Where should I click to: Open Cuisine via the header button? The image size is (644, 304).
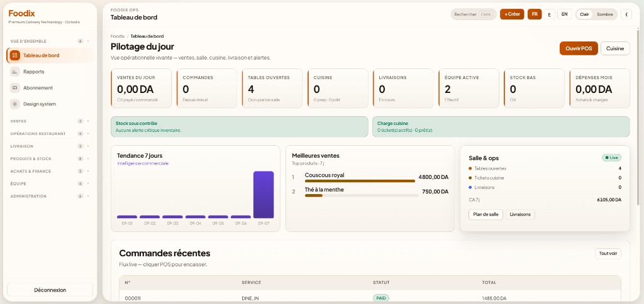pyautogui.click(x=615, y=48)
